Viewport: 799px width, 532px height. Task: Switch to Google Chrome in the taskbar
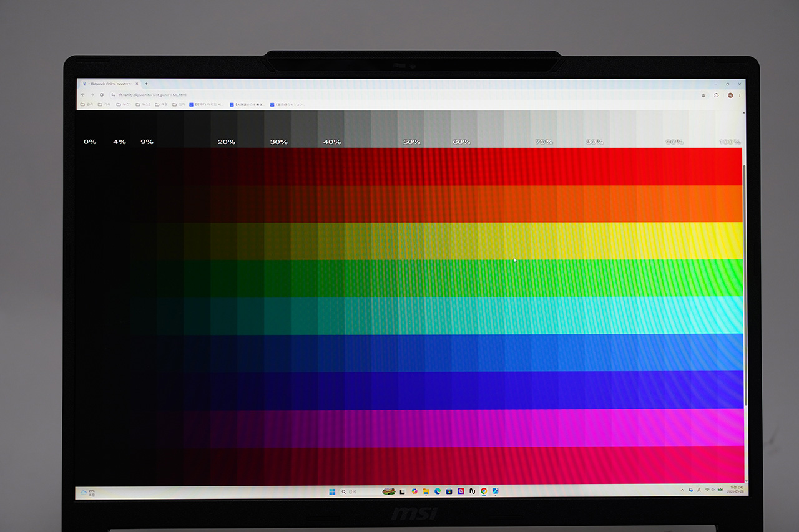(484, 491)
